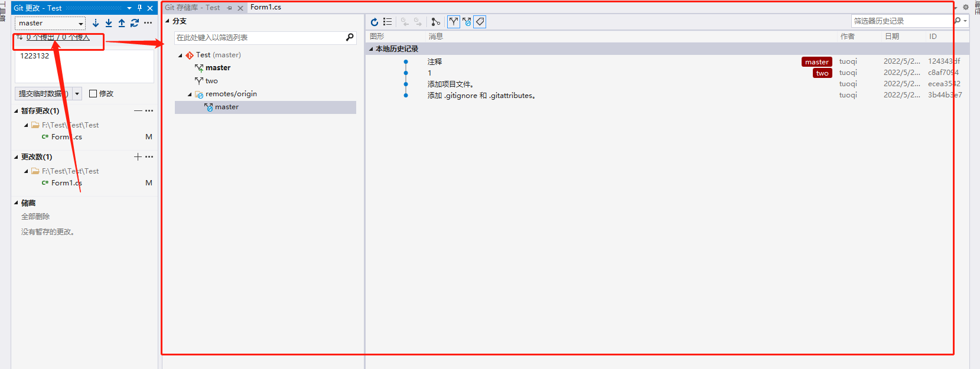Click the 筛选器历史记录 filter field
Screen dimensions: 980x369
(901, 21)
